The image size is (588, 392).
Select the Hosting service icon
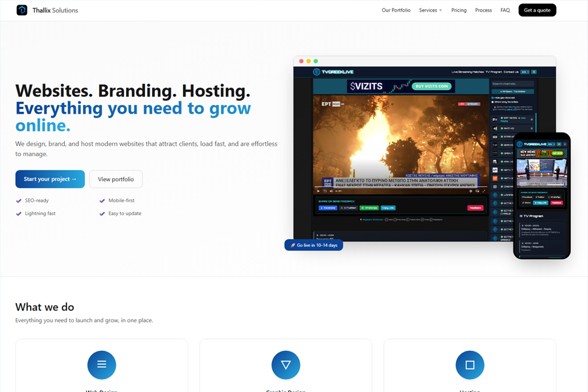click(x=470, y=365)
